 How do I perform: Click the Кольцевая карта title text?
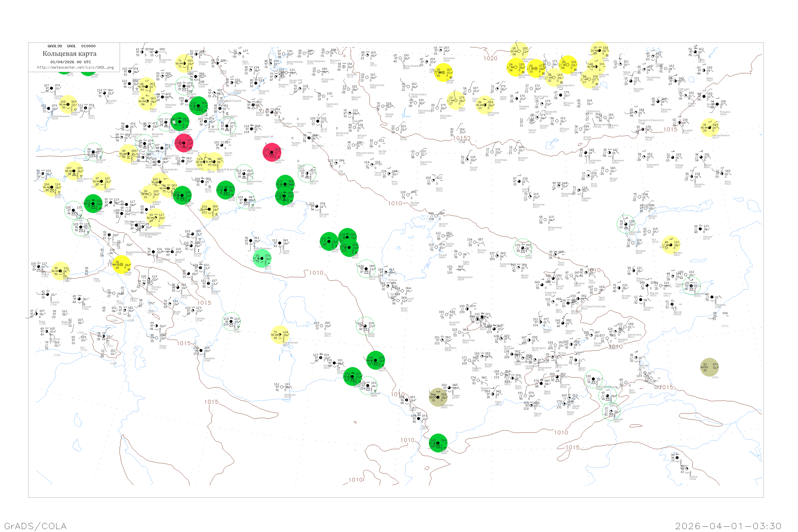(x=69, y=54)
